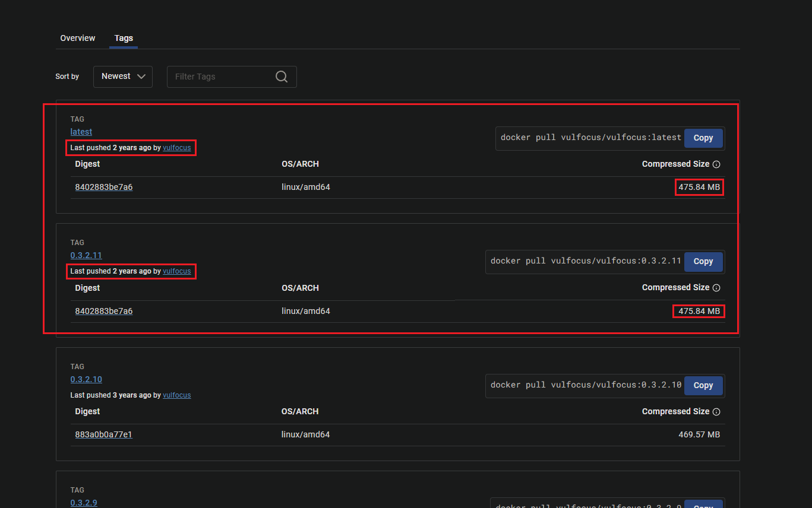Copy the pull command for vulfocus:latest

pyautogui.click(x=703, y=138)
